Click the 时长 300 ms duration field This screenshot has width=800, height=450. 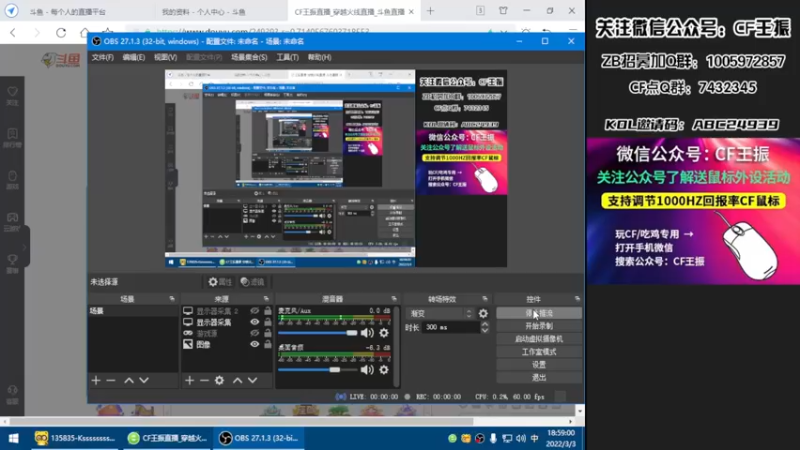click(451, 328)
